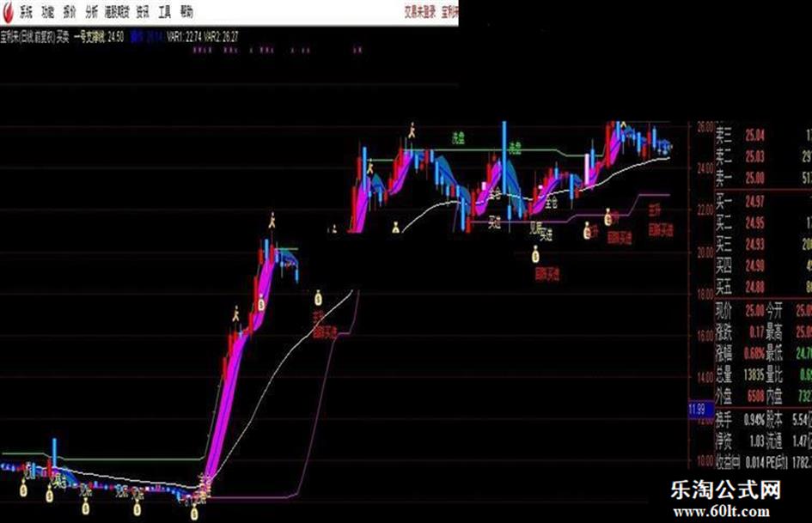The height and width of the screenshot is (523, 812).
Task: Open the 报价 menu
Action: (x=70, y=12)
